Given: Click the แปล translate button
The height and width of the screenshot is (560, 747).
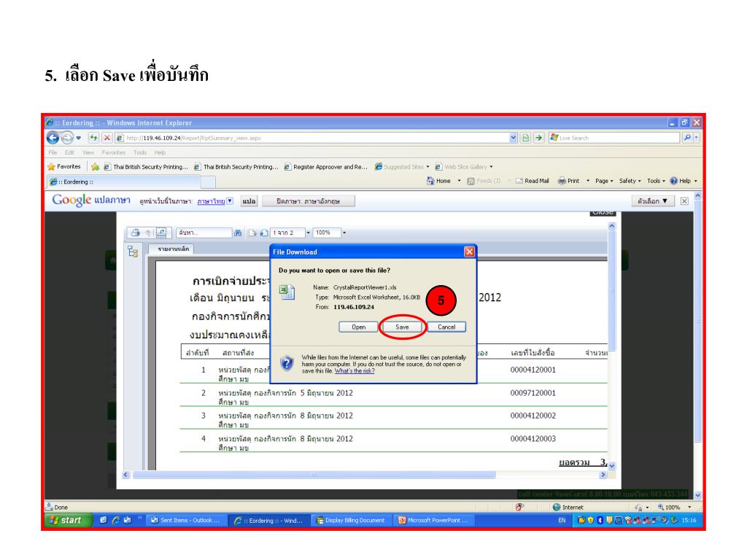Looking at the screenshot, I should pyautogui.click(x=249, y=201).
